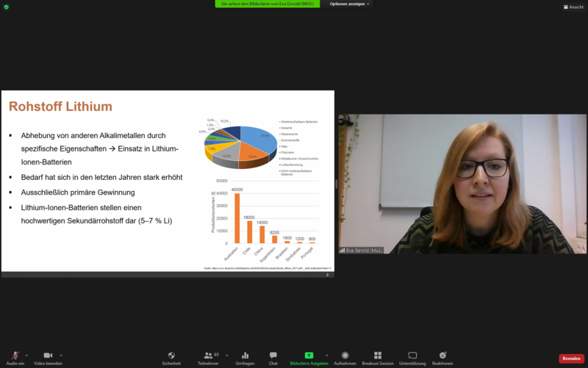
Task: Open the Chat panel
Action: [x=273, y=356]
